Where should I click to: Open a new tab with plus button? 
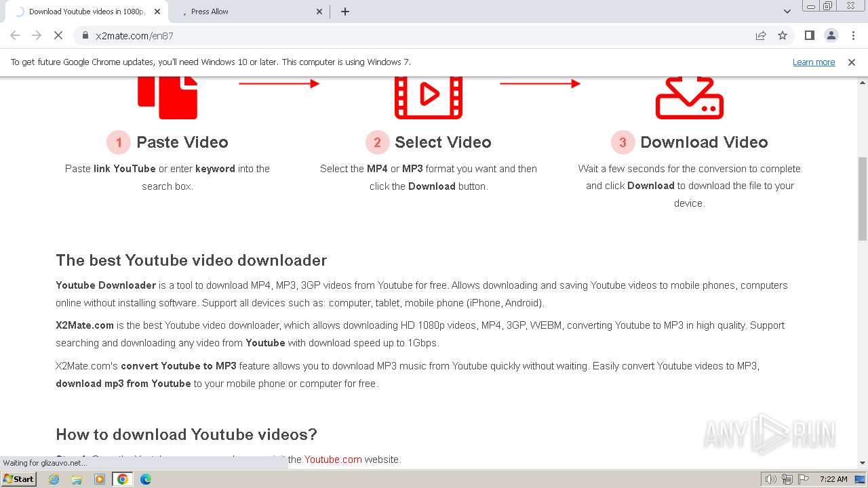point(345,12)
